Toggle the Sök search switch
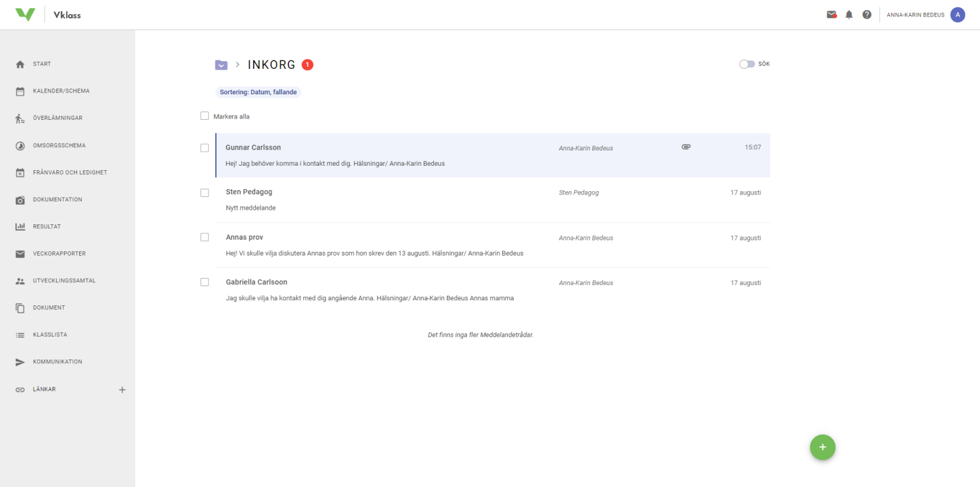This screenshot has height=487, width=980. (746, 64)
